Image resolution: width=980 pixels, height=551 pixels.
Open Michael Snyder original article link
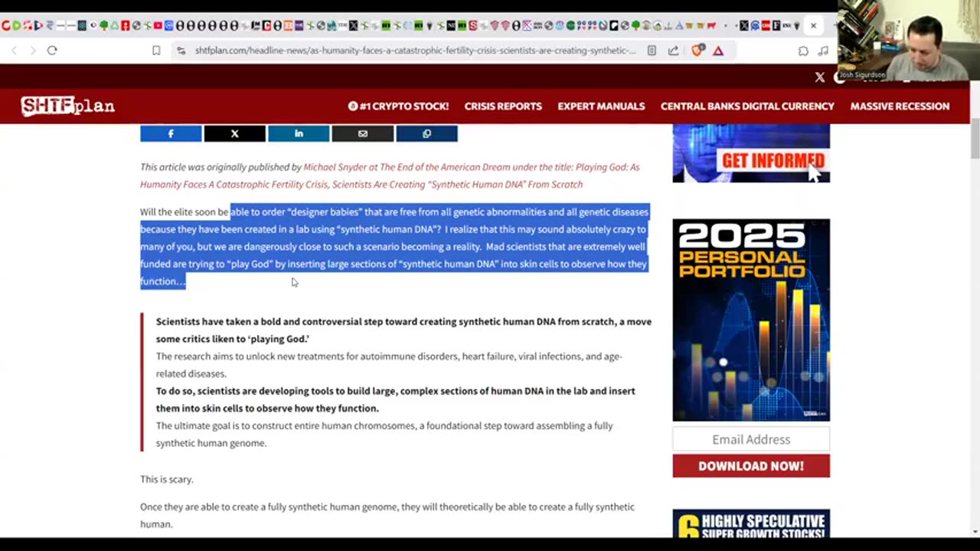click(x=390, y=175)
